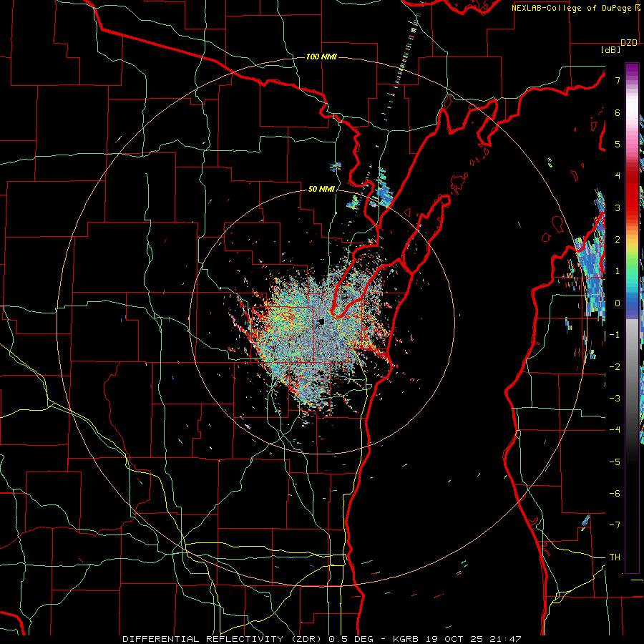Click the TH threshold label on the scale
This screenshot has width=644, height=644.
pos(615,557)
